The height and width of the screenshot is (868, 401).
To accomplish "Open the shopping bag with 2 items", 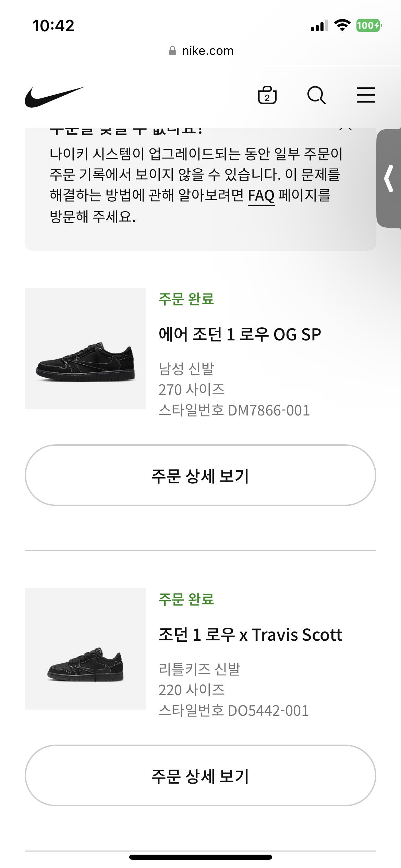I will pos(267,95).
